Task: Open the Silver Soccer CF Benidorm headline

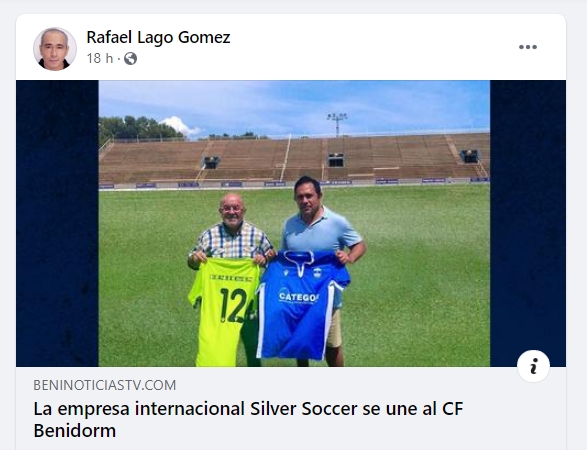Action: click(248, 419)
